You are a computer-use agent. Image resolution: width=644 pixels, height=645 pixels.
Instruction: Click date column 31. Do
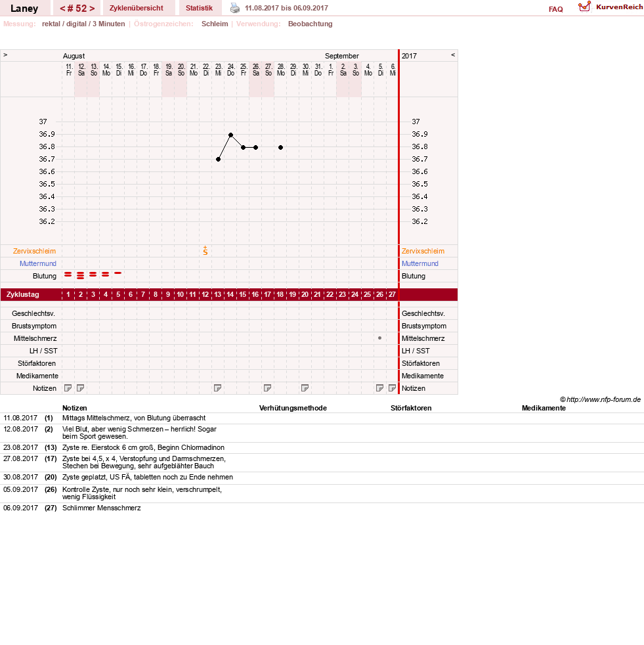318,70
